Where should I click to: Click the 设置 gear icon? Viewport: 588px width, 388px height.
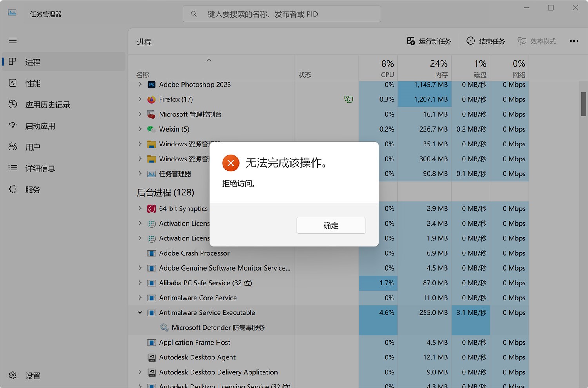point(13,375)
